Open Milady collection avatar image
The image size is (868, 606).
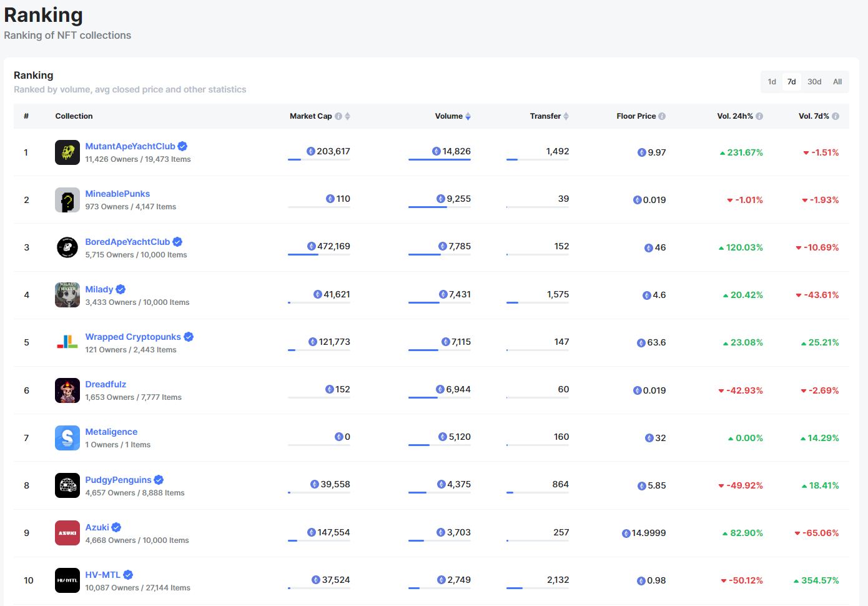[x=67, y=295]
